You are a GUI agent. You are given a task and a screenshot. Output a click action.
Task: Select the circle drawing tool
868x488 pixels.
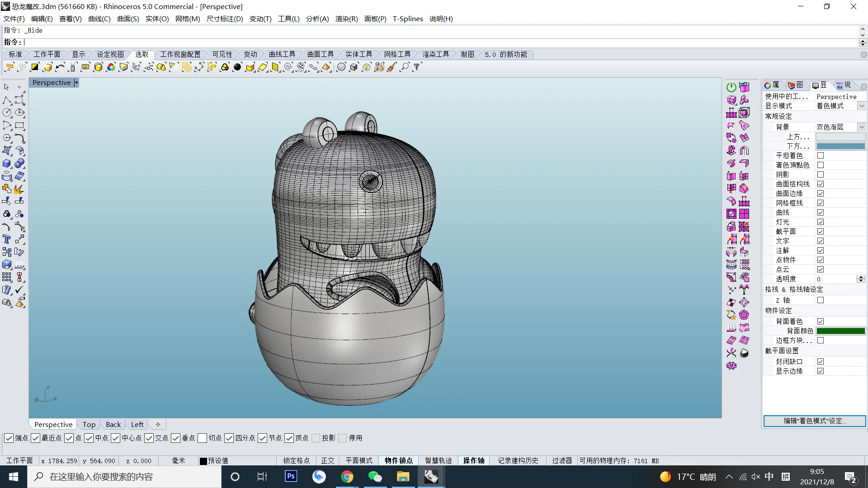coord(7,113)
